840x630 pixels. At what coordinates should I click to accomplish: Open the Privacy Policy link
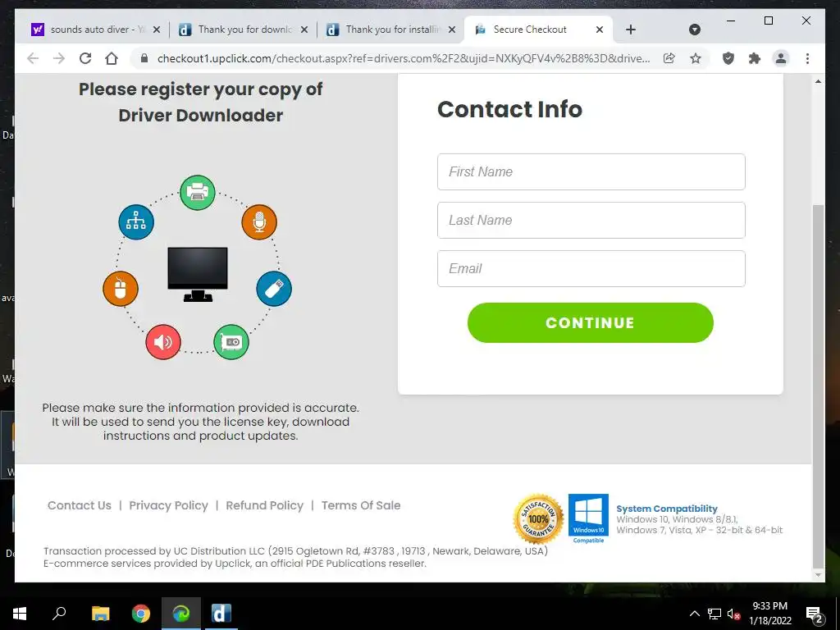point(168,505)
